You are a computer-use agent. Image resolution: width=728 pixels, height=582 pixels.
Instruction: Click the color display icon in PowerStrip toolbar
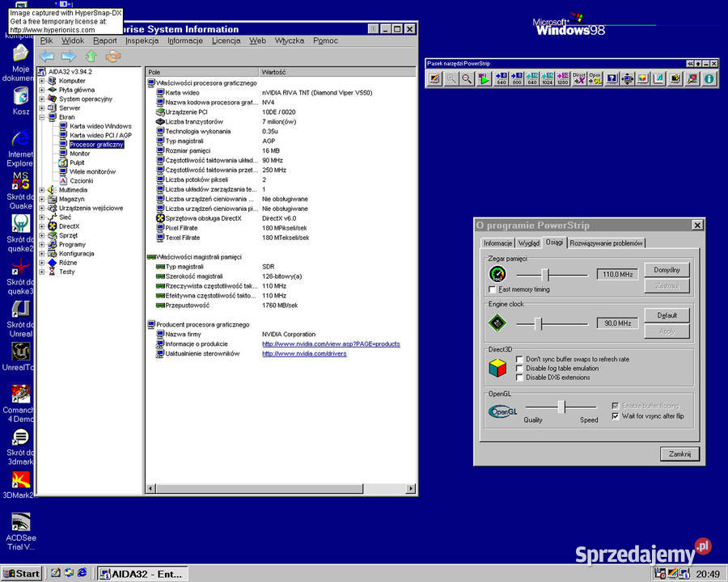(x=434, y=78)
